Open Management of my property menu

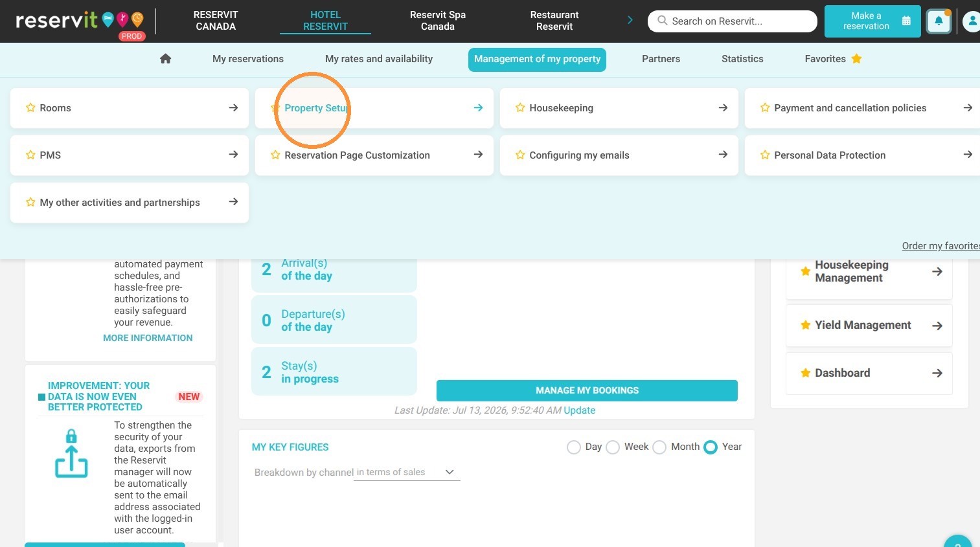[537, 60]
